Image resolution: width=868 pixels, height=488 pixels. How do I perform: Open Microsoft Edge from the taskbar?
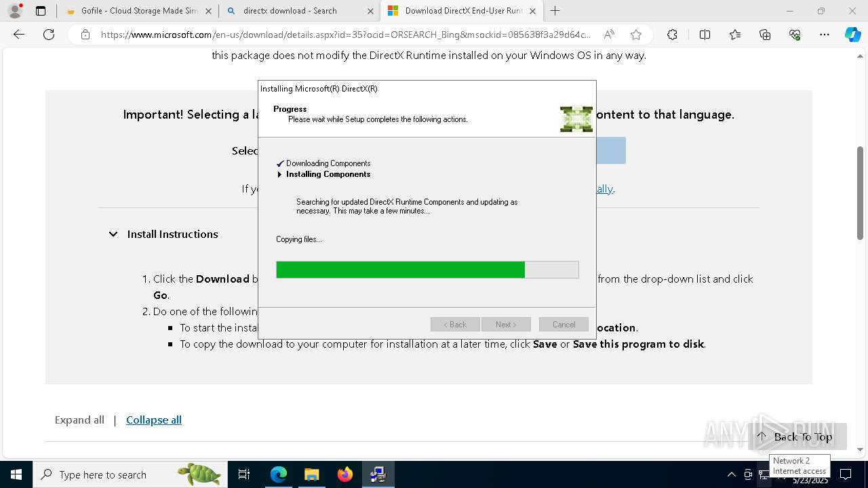coord(279,474)
